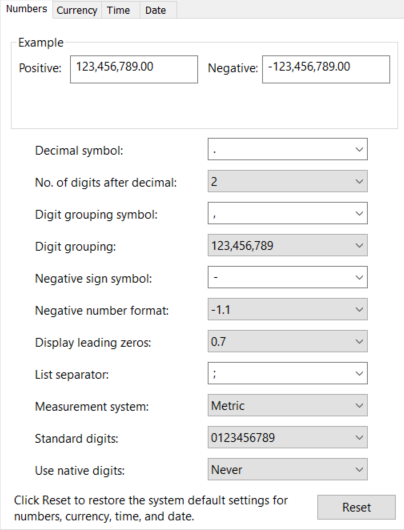Click the Digit grouping symbol label
The width and height of the screenshot is (404, 530).
(96, 215)
